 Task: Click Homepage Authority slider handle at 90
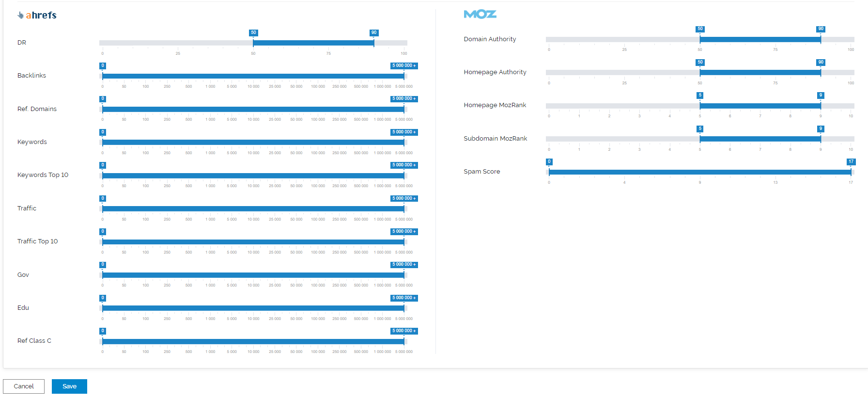pos(821,72)
